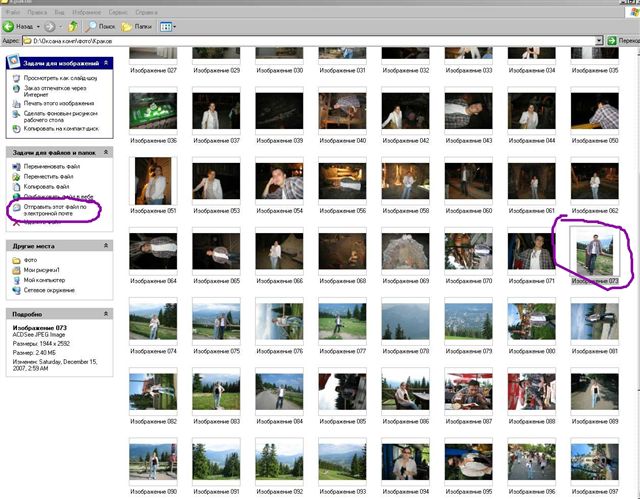
Task: Select thumbnail Изображение 097
Action: tap(595, 461)
